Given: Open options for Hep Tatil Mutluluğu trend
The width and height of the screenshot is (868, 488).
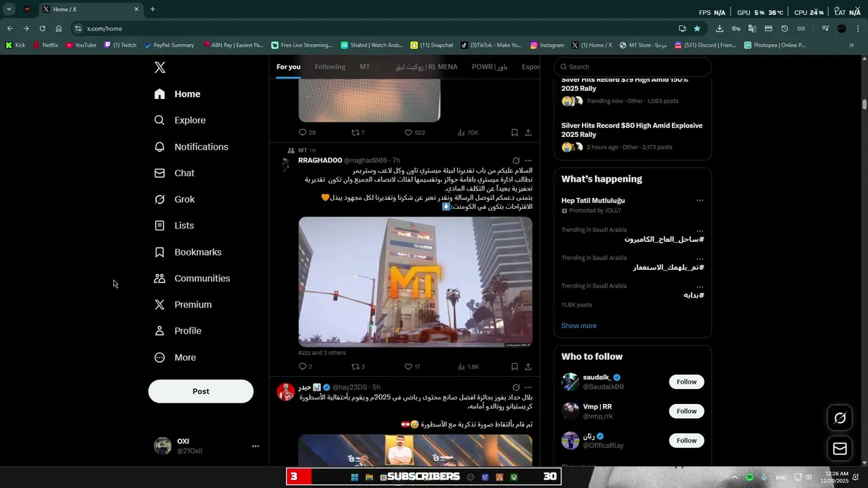Looking at the screenshot, I should click(700, 201).
